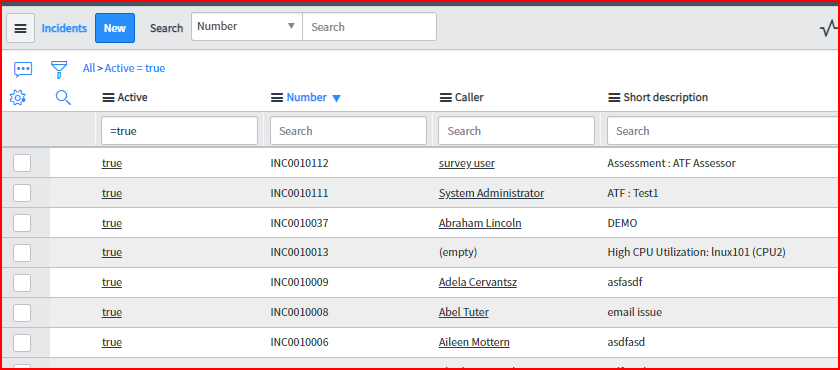Show the filter funnel icon
Screen dimensions: 840x370
[59, 69]
